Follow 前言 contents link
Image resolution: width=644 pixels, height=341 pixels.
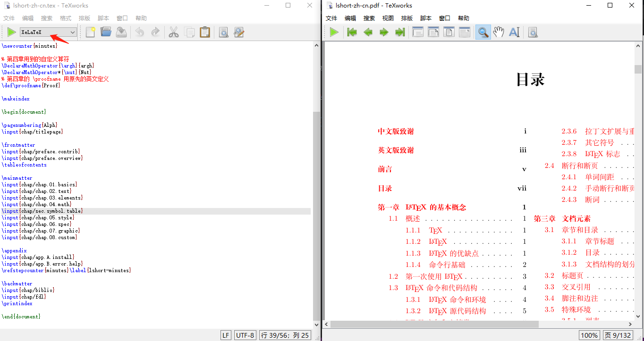[x=385, y=169]
